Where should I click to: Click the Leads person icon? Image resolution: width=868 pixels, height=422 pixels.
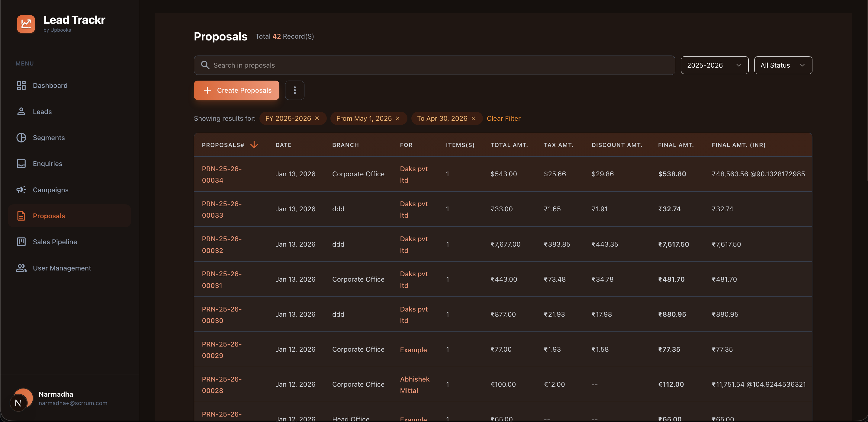tap(21, 111)
